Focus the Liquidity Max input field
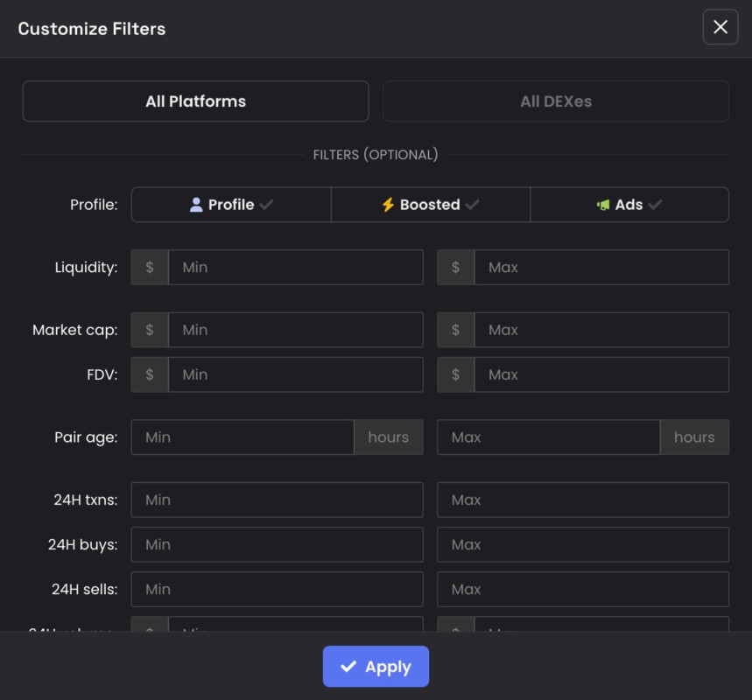Viewport: 752px width, 700px height. 601,268
